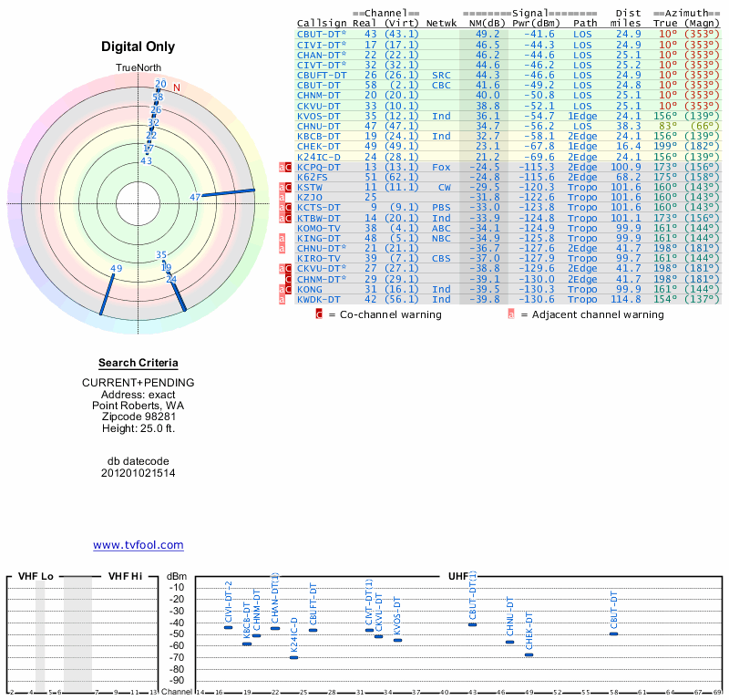
Task: Click the KVOS-DT callsign
Action: pos(319,116)
